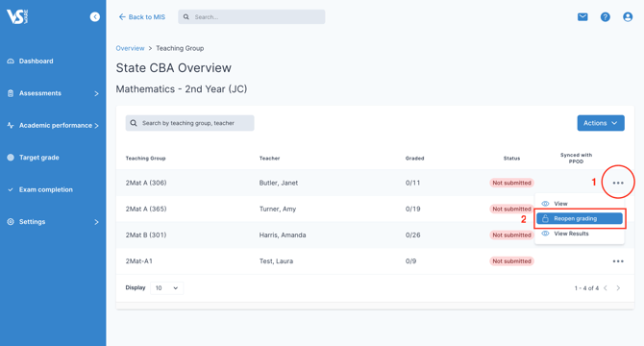The image size is (644, 346).
Task: Click the 2Mat A (365) teaching group cell
Action: (x=146, y=209)
